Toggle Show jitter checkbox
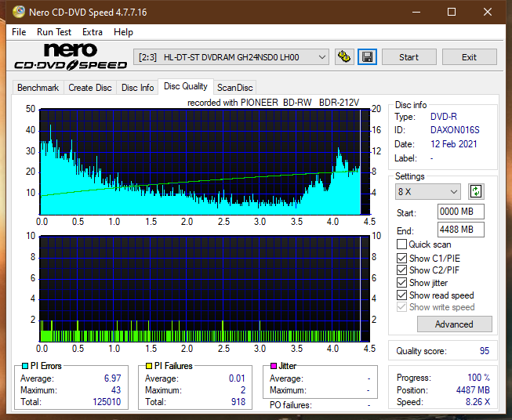Image resolution: width=512 pixels, height=420 pixels. click(x=401, y=283)
